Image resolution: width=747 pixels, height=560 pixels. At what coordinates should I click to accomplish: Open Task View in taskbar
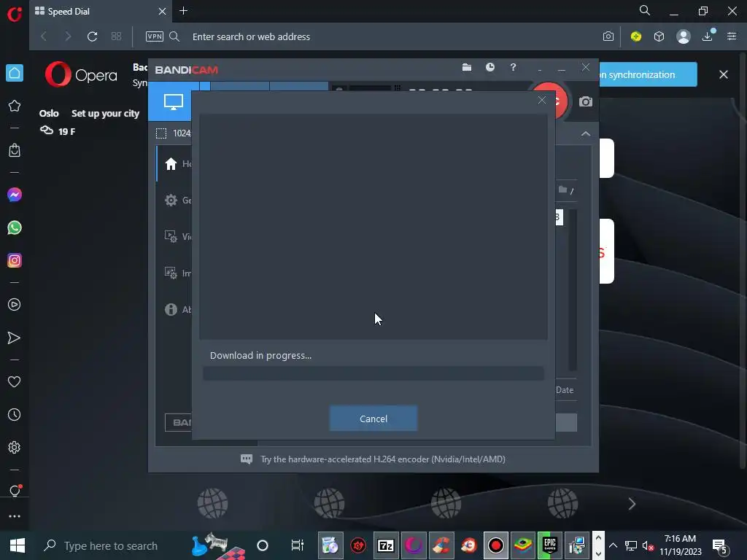pos(298,545)
